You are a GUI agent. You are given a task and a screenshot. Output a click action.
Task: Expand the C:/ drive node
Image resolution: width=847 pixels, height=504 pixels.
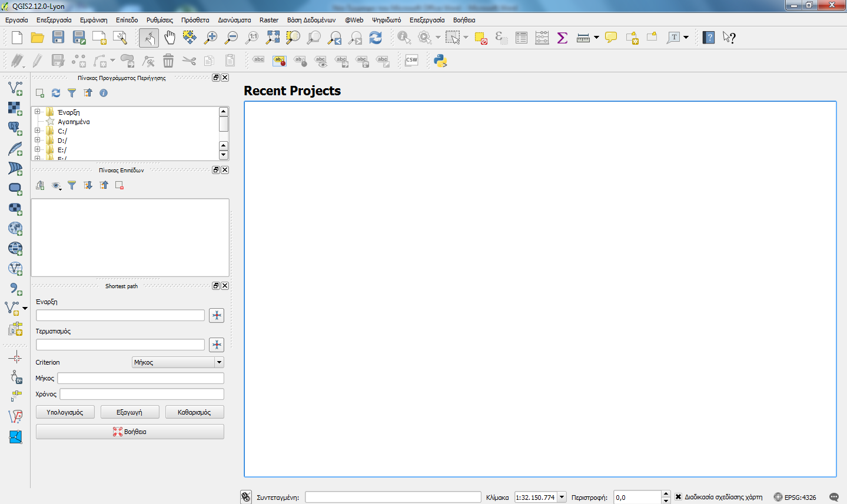[37, 131]
